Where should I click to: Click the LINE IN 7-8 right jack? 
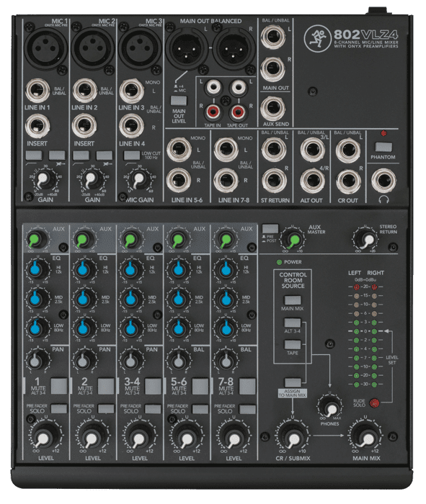[226, 180]
